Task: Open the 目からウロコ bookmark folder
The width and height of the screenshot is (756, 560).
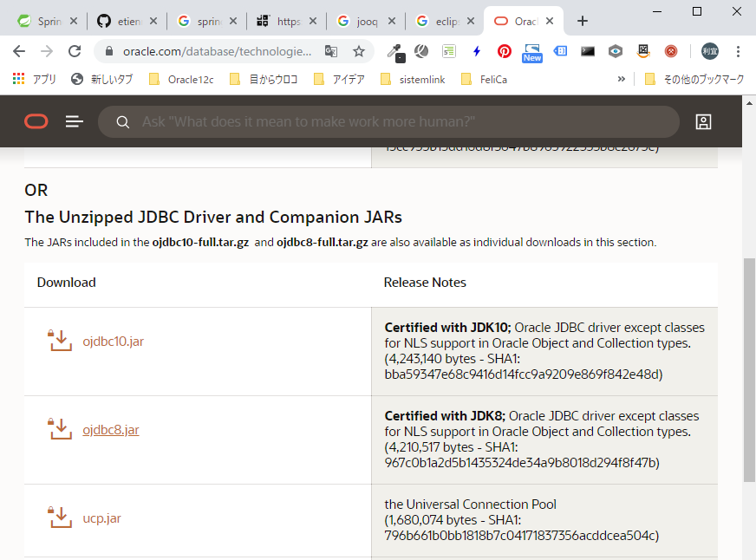Action: pos(264,79)
